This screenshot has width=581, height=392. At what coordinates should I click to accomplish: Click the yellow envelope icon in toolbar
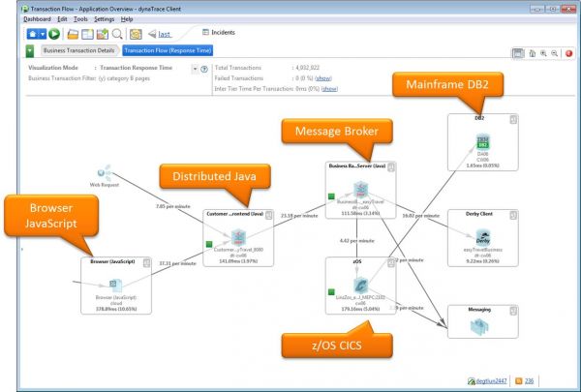tap(136, 35)
